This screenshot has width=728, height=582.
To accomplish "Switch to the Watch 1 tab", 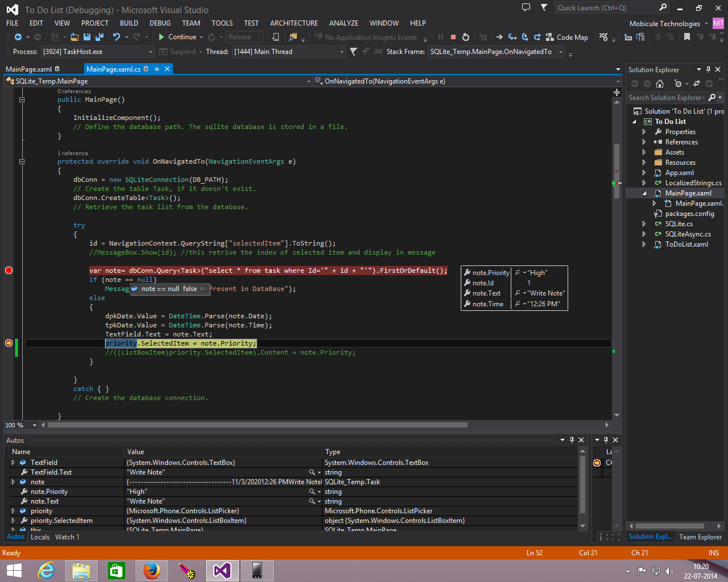I will [x=67, y=537].
